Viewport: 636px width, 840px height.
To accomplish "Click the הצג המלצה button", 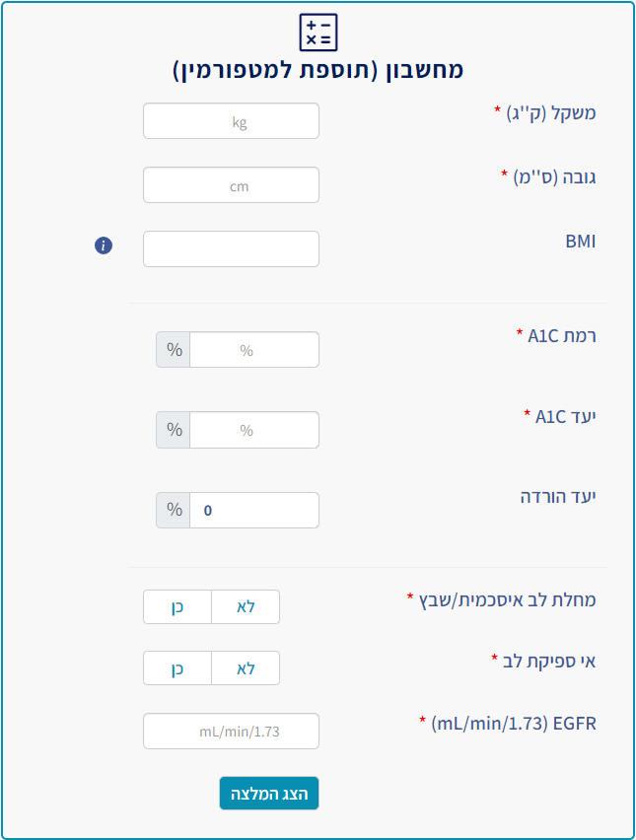I will [x=269, y=793].
